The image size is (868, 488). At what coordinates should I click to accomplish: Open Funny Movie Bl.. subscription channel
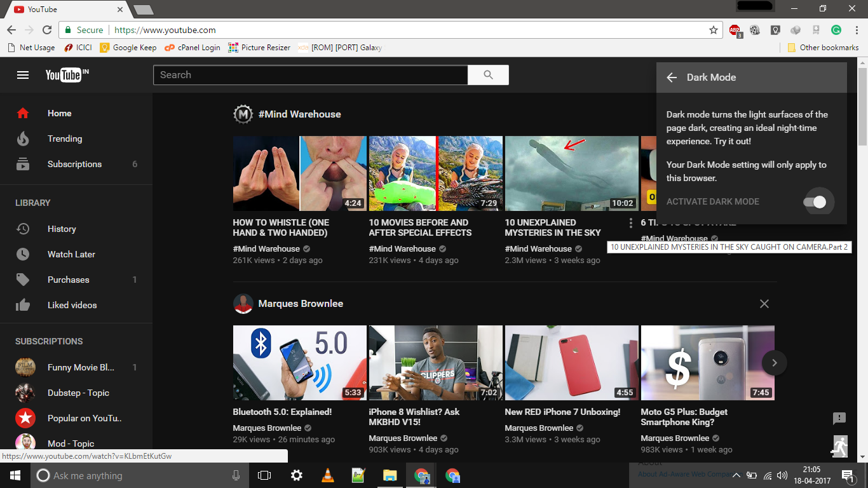pyautogui.click(x=76, y=367)
